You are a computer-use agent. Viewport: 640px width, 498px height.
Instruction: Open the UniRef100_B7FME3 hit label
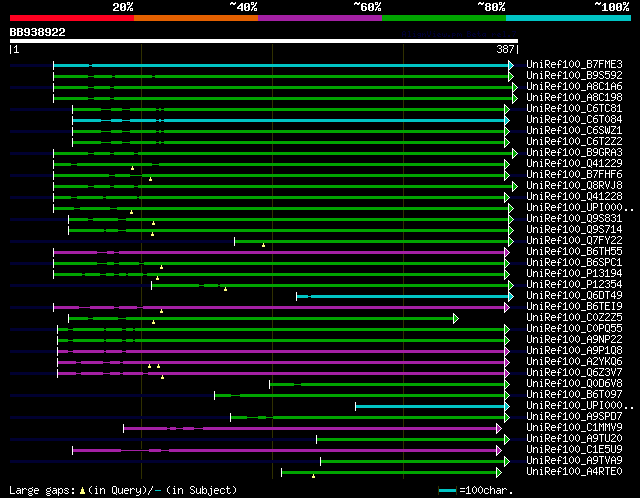[x=574, y=65]
